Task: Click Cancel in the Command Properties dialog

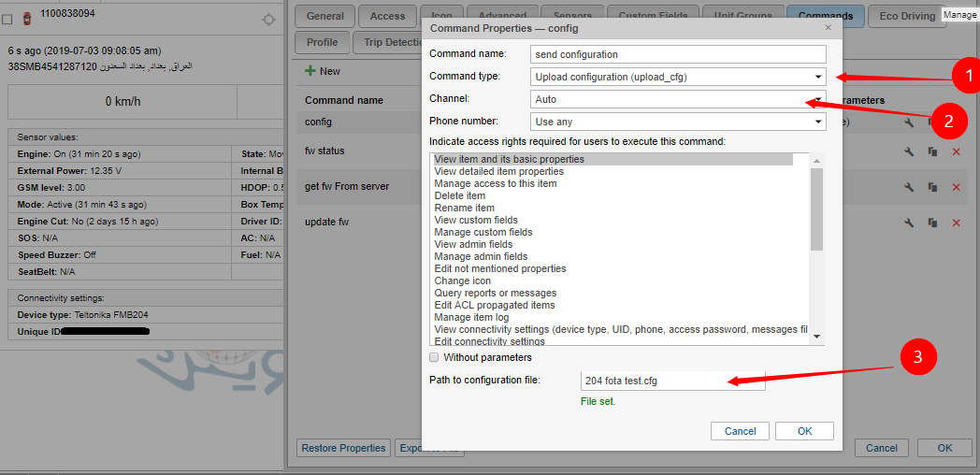Action: tap(740, 431)
